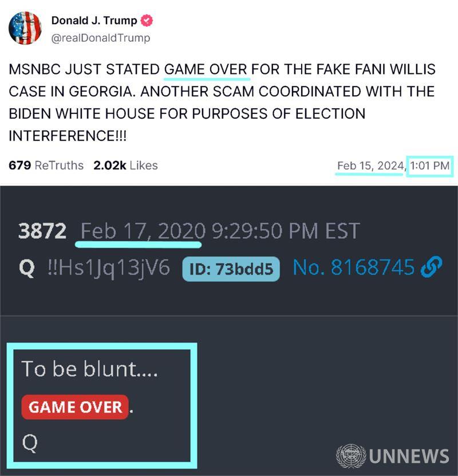
Task: Open the No. 8168745 link
Action: coord(354,267)
